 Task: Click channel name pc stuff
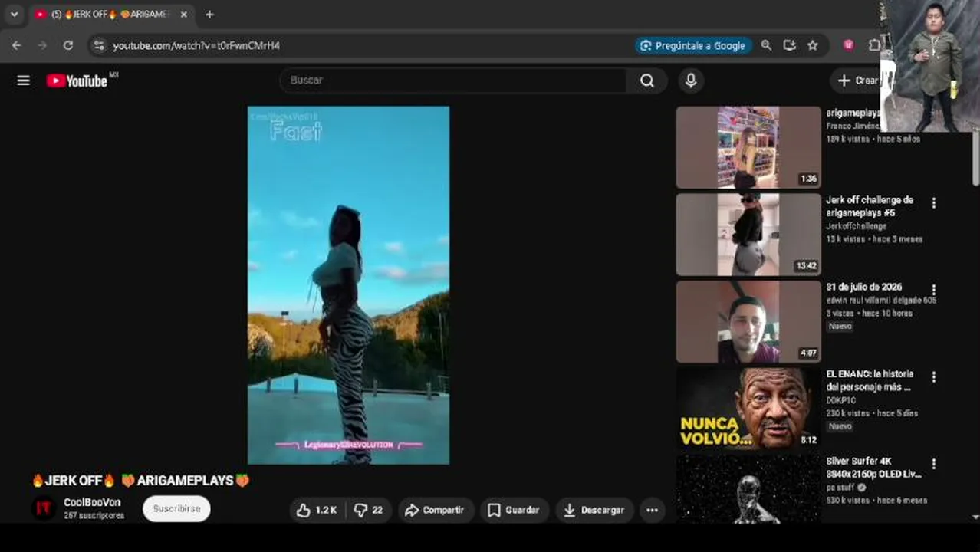[x=840, y=488]
